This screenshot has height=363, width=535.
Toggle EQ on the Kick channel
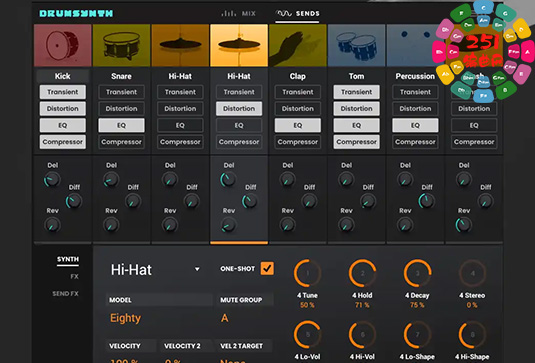(x=63, y=125)
